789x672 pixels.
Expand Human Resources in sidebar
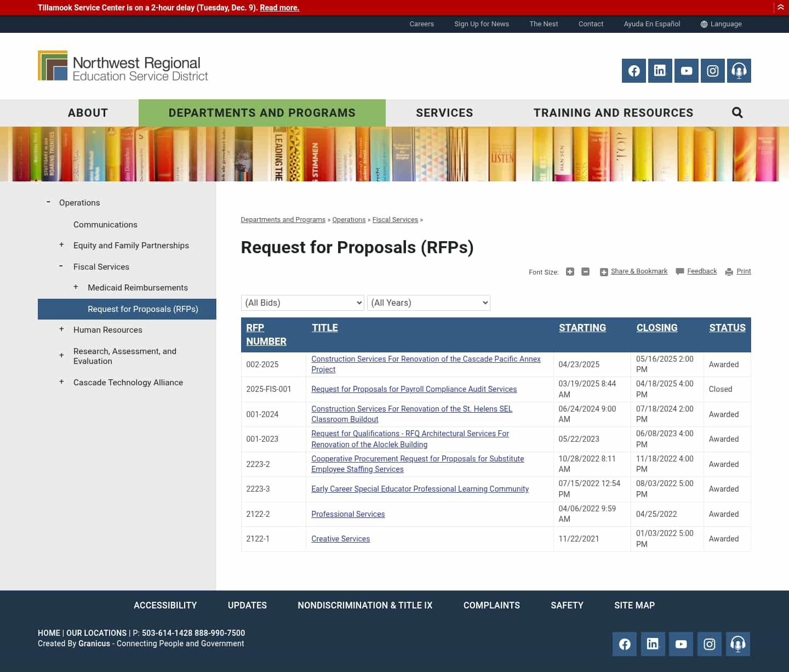[x=61, y=329]
